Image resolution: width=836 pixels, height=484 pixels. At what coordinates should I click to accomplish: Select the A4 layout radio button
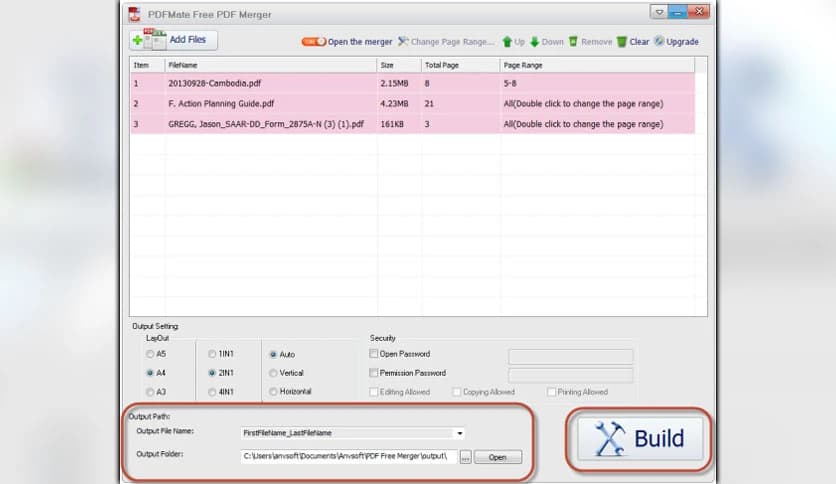point(150,373)
